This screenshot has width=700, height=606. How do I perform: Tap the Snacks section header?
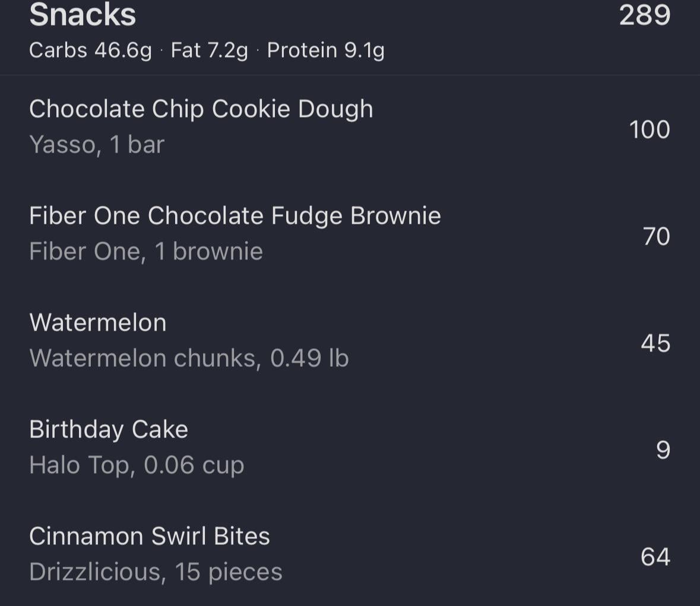83,15
